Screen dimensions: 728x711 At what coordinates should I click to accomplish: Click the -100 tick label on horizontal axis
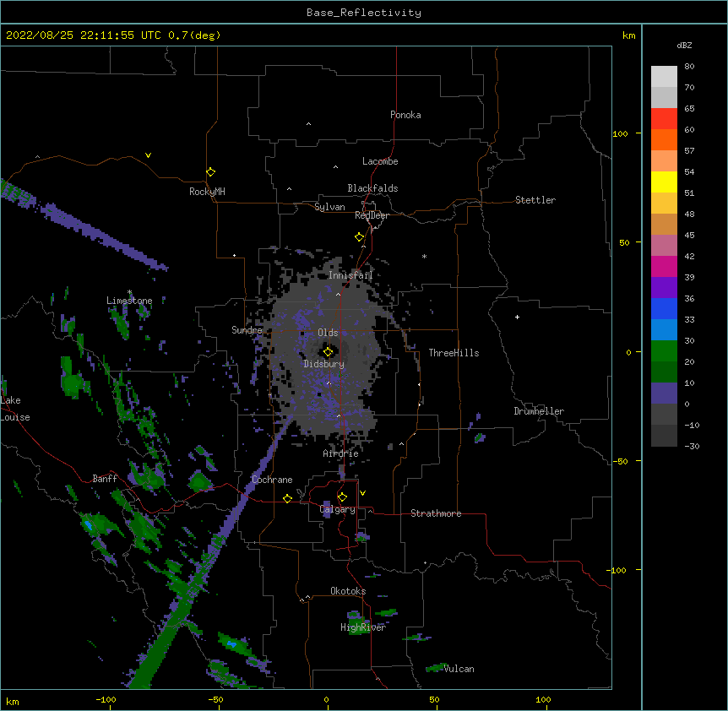point(106,699)
